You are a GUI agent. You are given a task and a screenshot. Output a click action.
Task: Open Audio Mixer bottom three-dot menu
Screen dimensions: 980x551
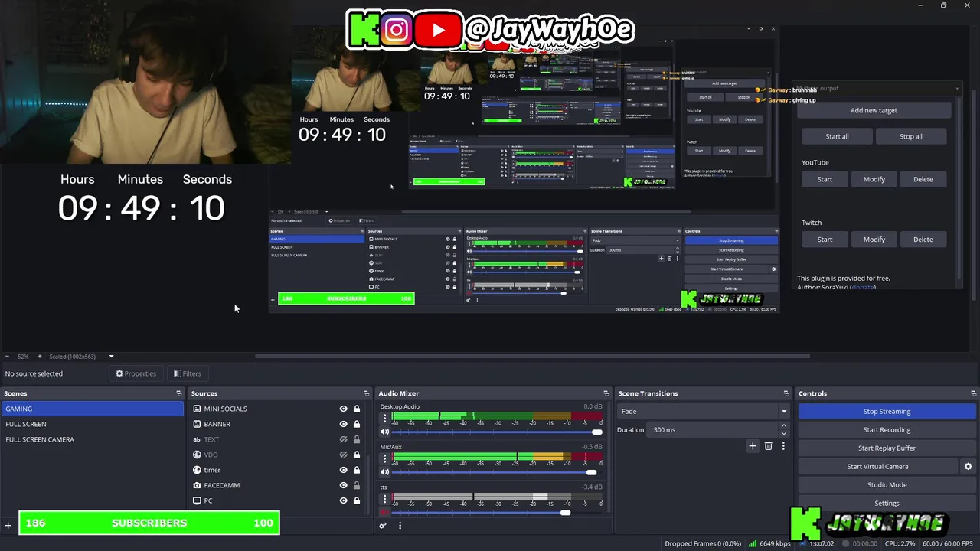pyautogui.click(x=400, y=525)
